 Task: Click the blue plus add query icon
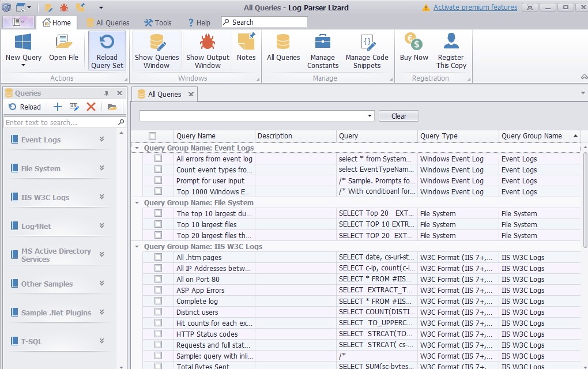(57, 107)
